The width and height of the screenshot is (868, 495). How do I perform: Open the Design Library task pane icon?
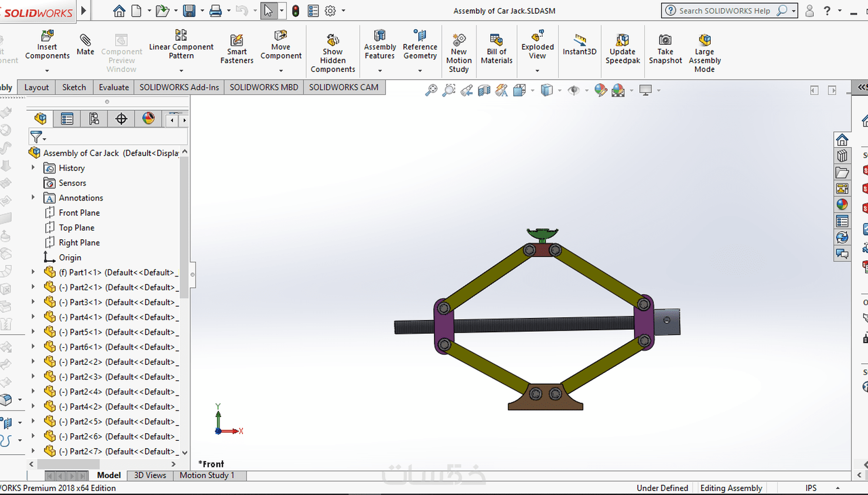842,156
